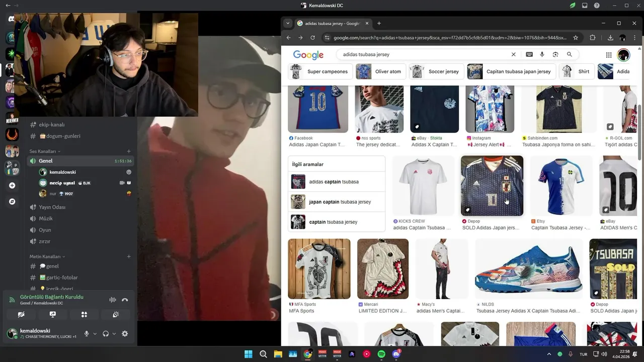Expand headphone output options arrow
The width and height of the screenshot is (644, 362).
pos(114,333)
